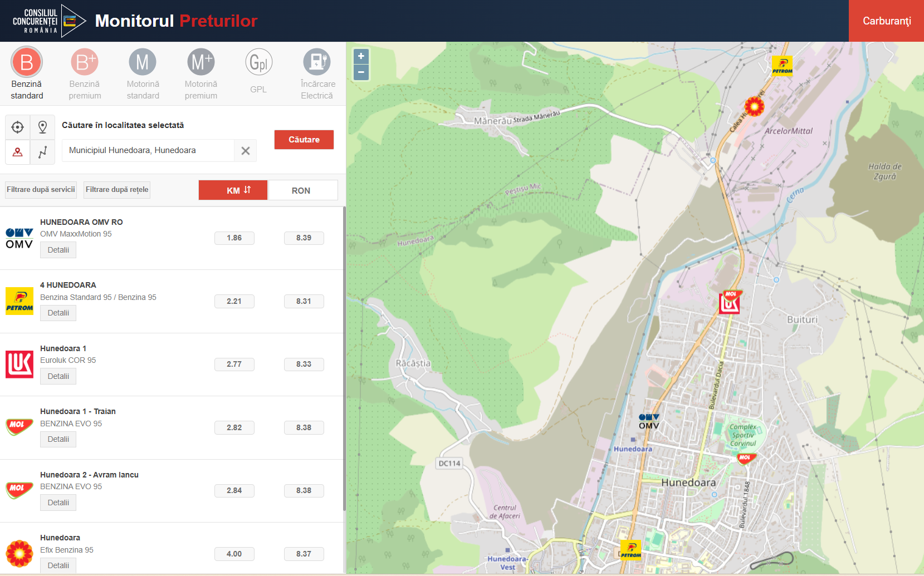The image size is (924, 576).
Task: Click the Lukoil marker on the map
Action: [x=730, y=303]
